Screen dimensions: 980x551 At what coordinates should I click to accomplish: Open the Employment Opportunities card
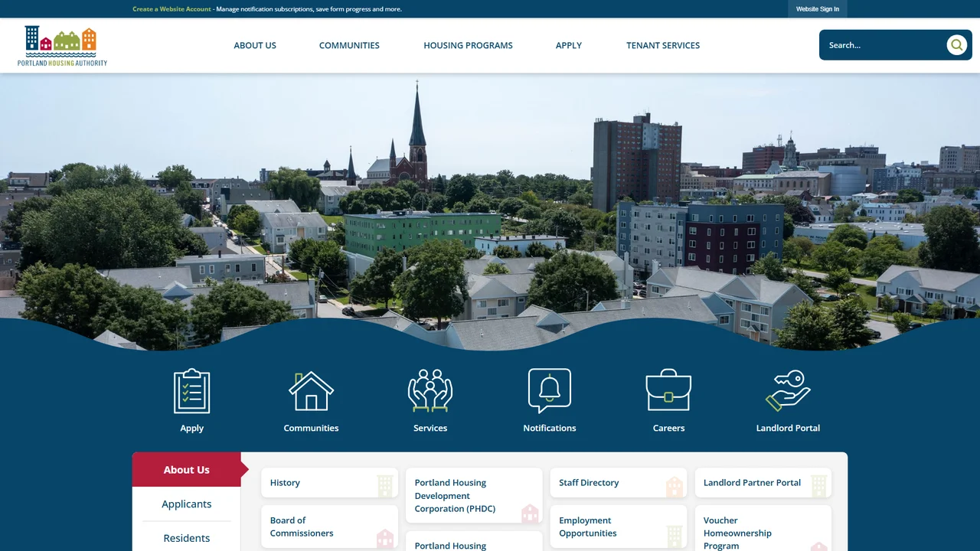[x=618, y=527]
